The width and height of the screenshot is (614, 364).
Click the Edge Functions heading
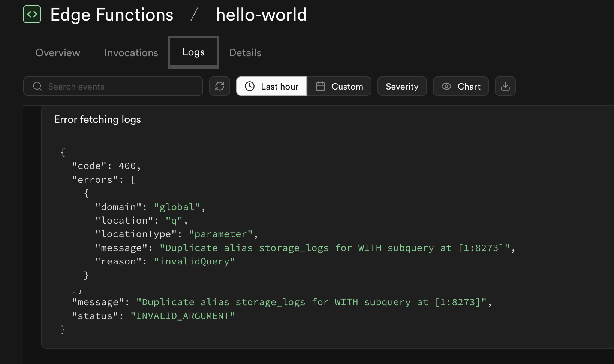(111, 14)
